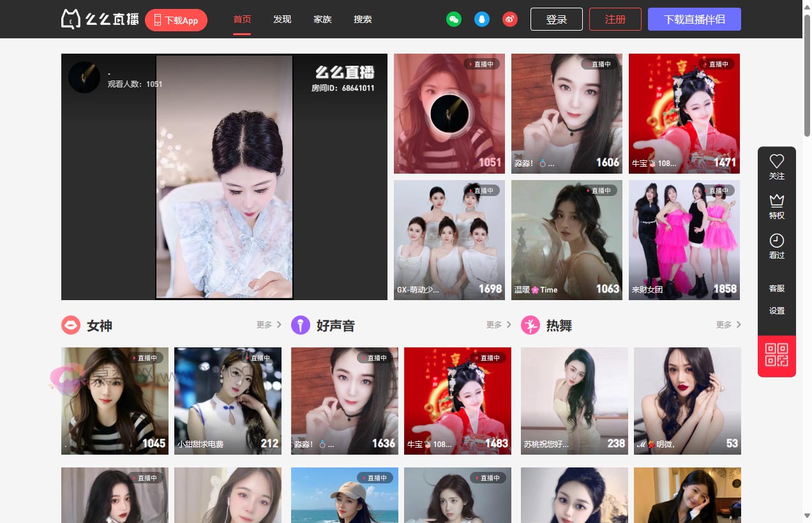Click the Weibo login icon
This screenshot has height=523, width=812.
(509, 19)
